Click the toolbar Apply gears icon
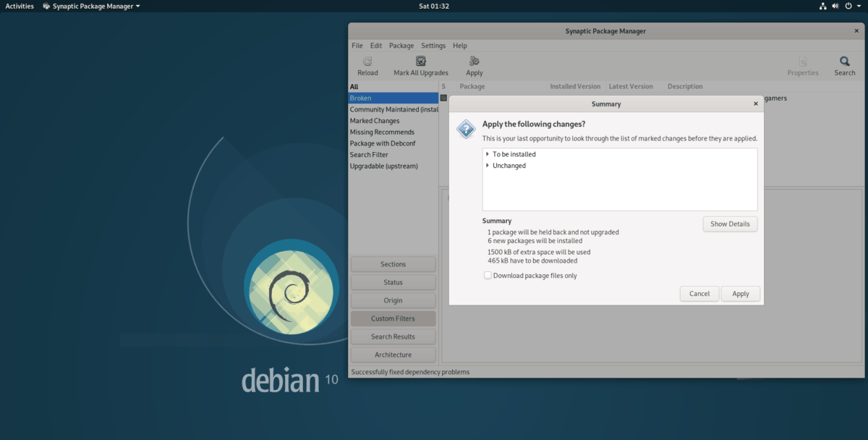 click(x=475, y=62)
